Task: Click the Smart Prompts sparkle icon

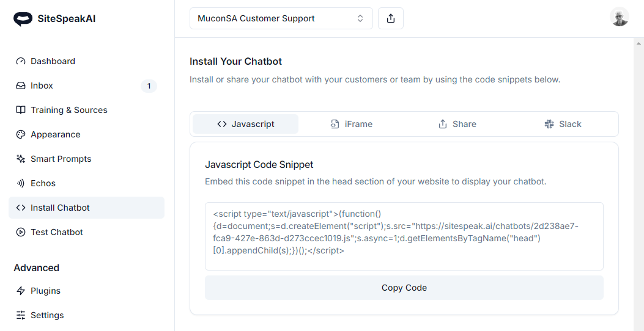Action: click(21, 159)
